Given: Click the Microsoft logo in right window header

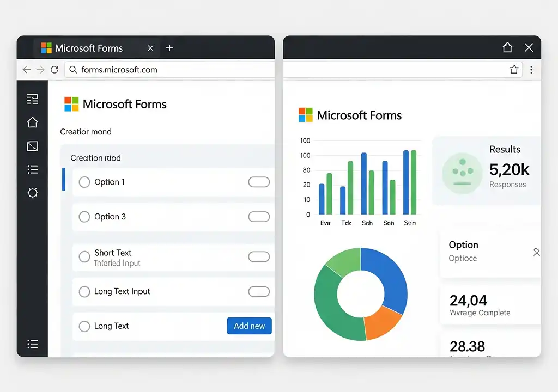Looking at the screenshot, I should pyautogui.click(x=305, y=115).
